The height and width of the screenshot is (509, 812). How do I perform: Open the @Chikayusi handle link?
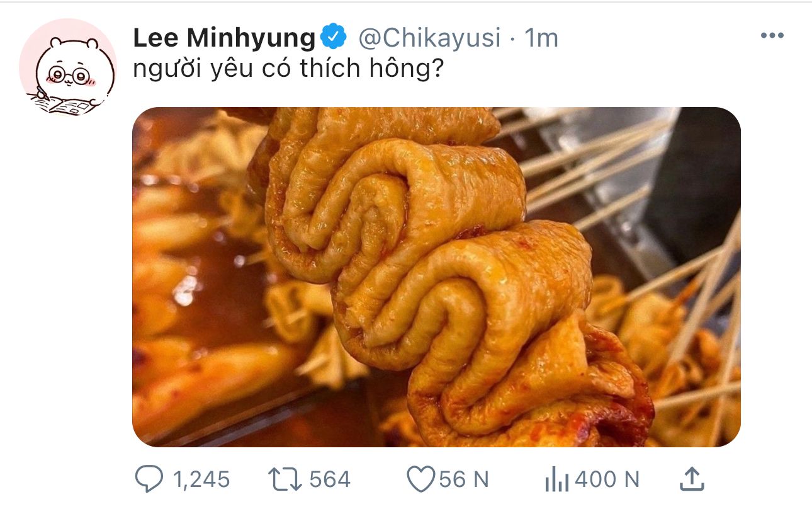[429, 39]
